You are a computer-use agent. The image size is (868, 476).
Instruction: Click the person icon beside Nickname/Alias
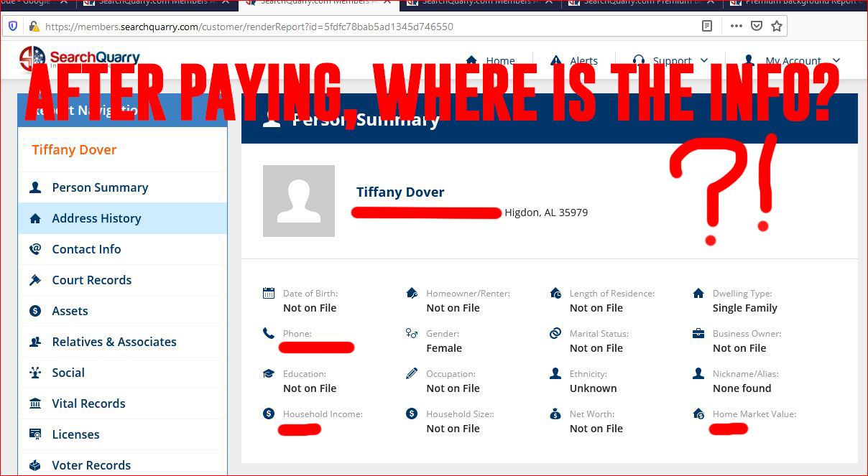pos(698,373)
